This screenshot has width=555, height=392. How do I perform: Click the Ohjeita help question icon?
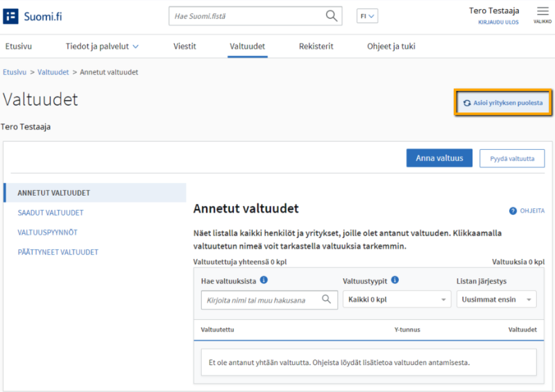[x=513, y=210]
